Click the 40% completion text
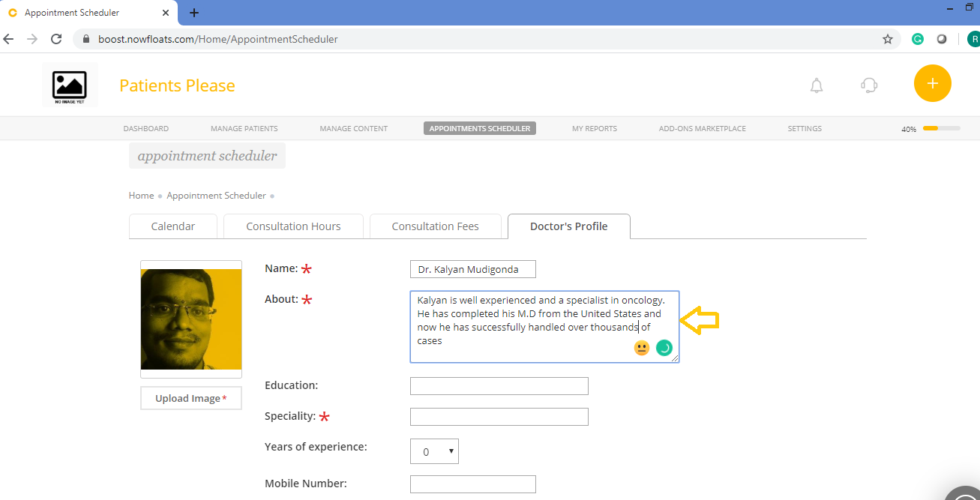This screenshot has width=980, height=500. [909, 130]
